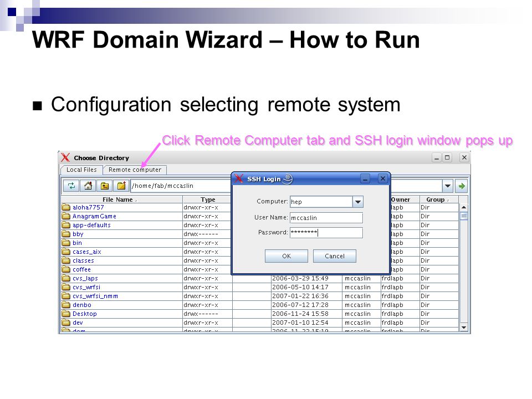Image resolution: width=532 pixels, height=399 pixels.
Task: Sort by the Type column header
Action: [208, 199]
